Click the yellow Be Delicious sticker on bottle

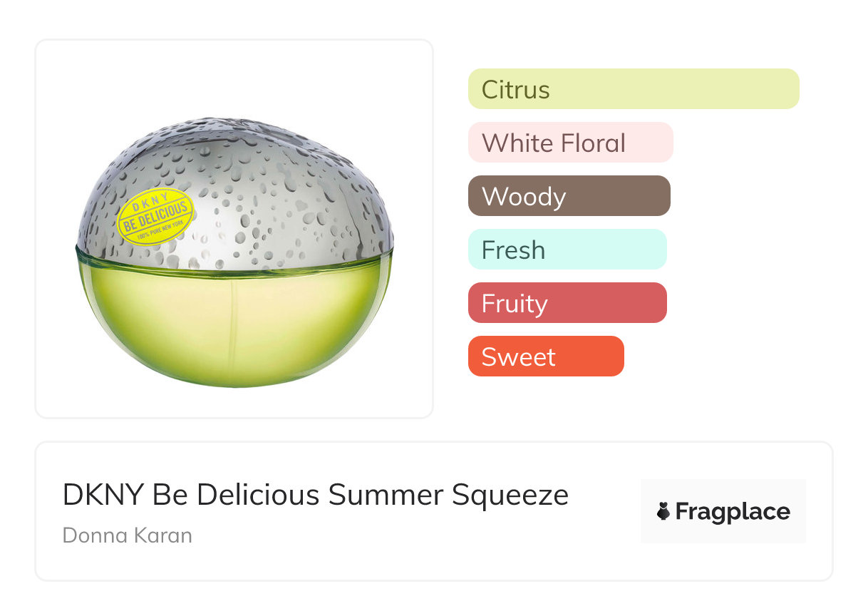coord(156,214)
